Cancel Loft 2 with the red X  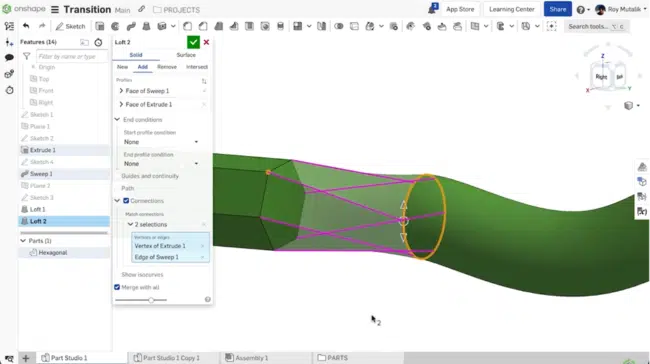[x=206, y=42]
